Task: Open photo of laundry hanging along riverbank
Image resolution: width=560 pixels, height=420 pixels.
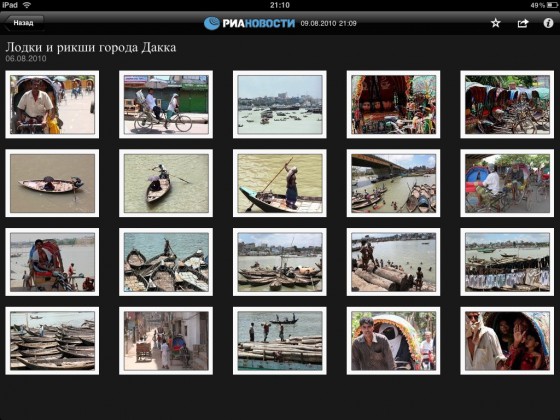Action: (507, 262)
